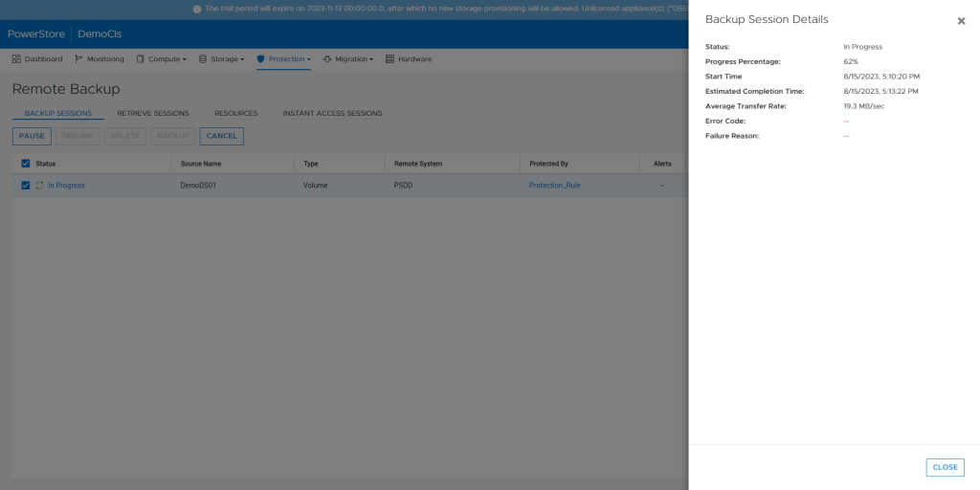Click the Monitoring flag icon
This screenshot has height=490, width=980.
[78, 59]
